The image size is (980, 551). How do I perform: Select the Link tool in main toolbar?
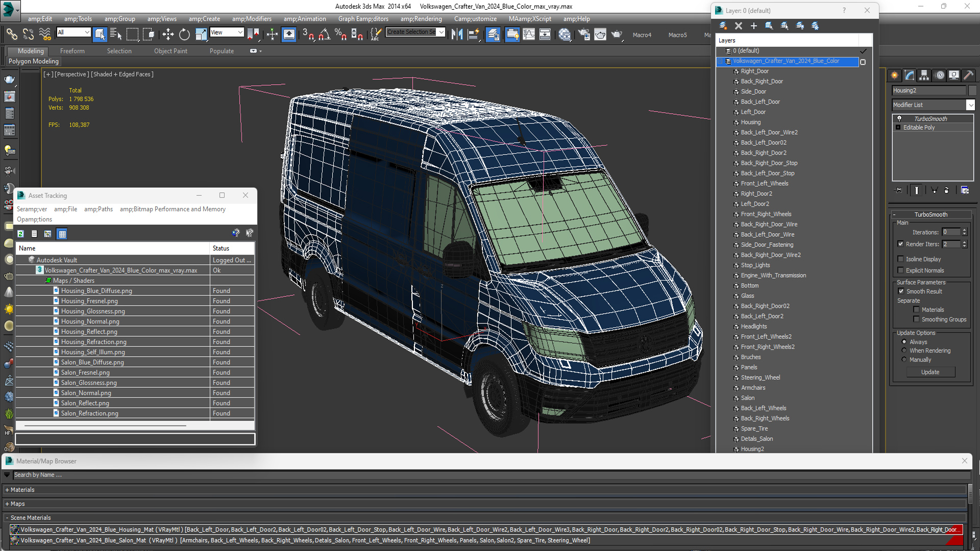click(11, 34)
